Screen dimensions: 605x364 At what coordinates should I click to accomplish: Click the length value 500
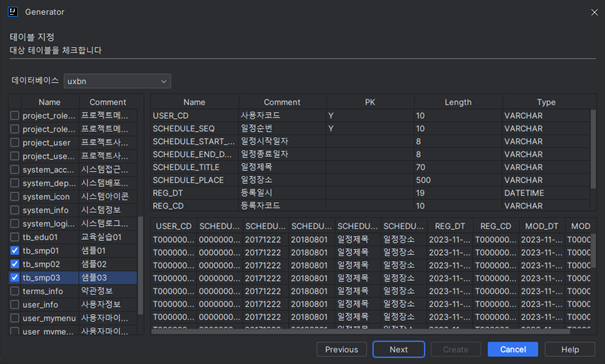tap(423, 180)
